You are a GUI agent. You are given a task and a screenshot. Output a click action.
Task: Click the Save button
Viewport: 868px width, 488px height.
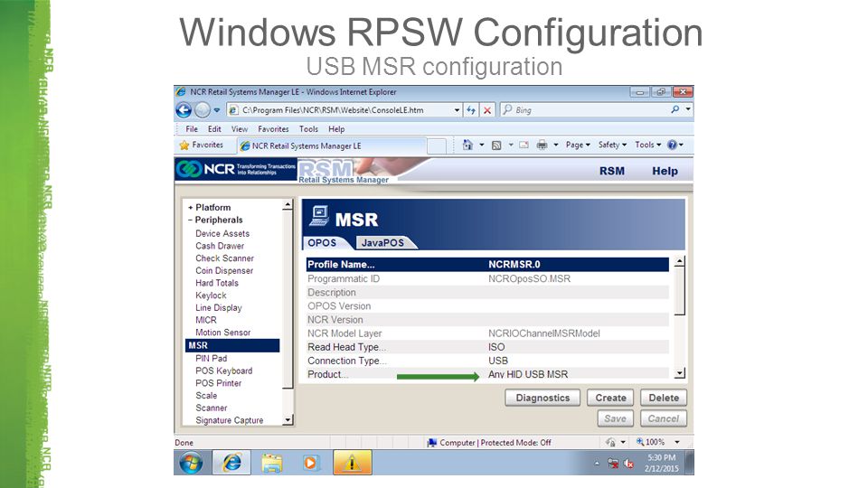[615, 418]
